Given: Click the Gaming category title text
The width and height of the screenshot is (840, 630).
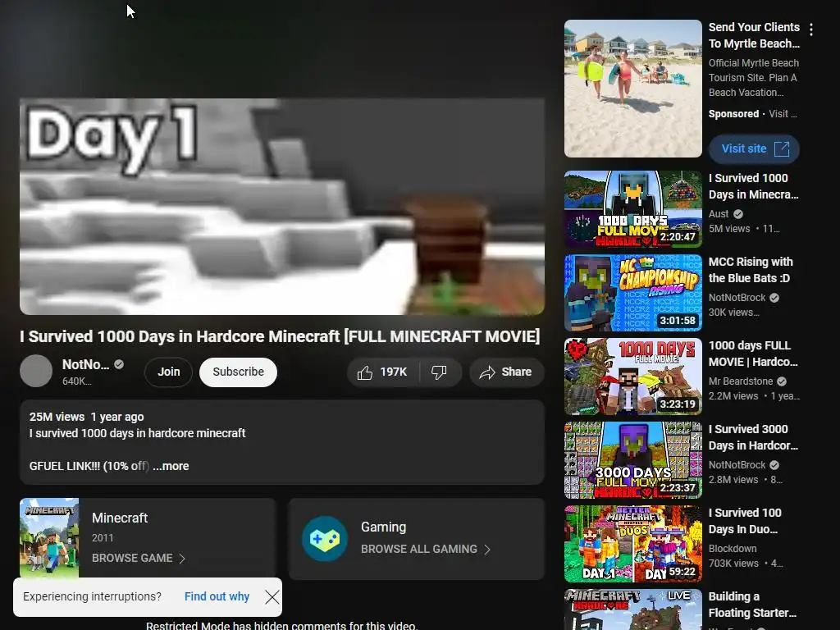Looking at the screenshot, I should click(383, 527).
